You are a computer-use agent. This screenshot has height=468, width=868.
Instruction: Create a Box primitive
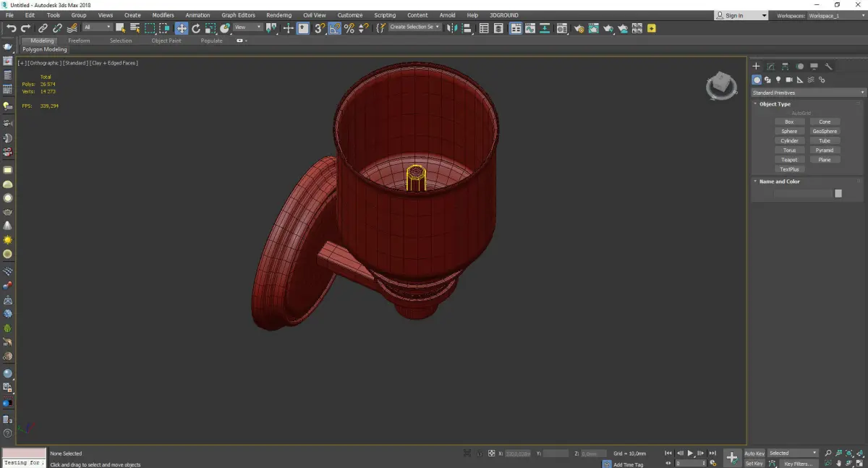click(789, 122)
